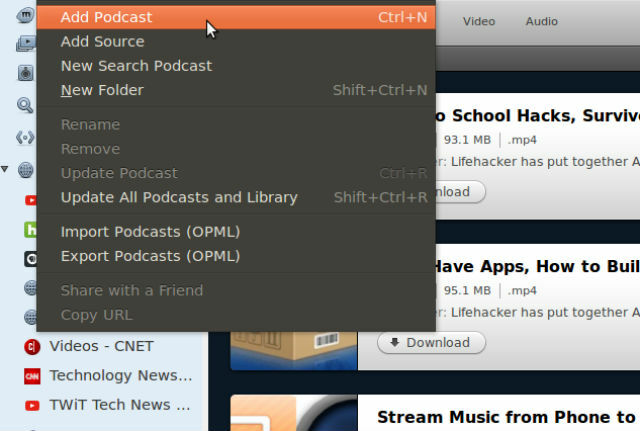The width and height of the screenshot is (640, 431).
Task: Click the globe Sources sidebar icon
Action: [x=26, y=170]
